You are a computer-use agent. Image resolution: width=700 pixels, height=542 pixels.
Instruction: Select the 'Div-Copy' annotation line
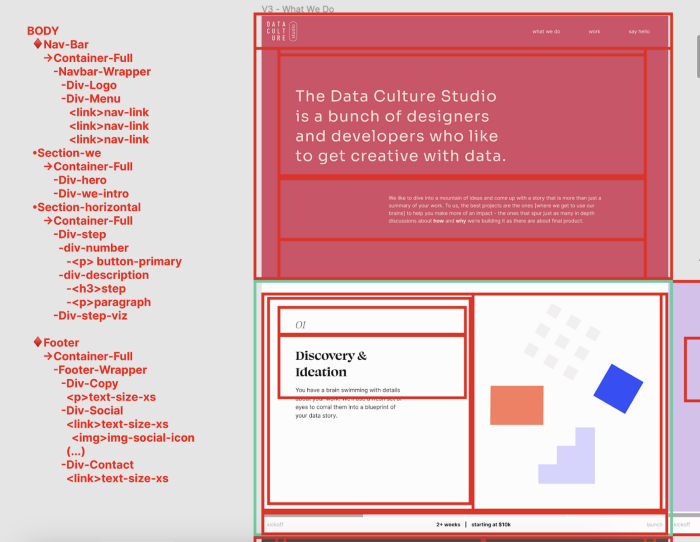coord(90,384)
